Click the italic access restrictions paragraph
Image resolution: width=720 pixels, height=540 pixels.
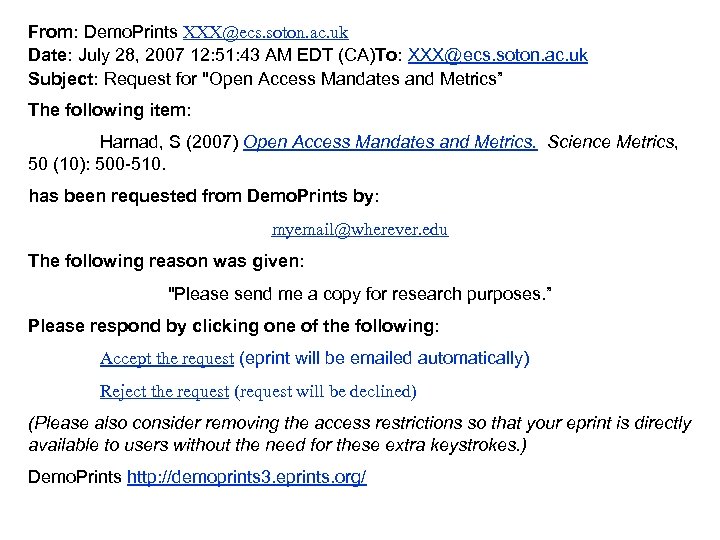point(359,434)
